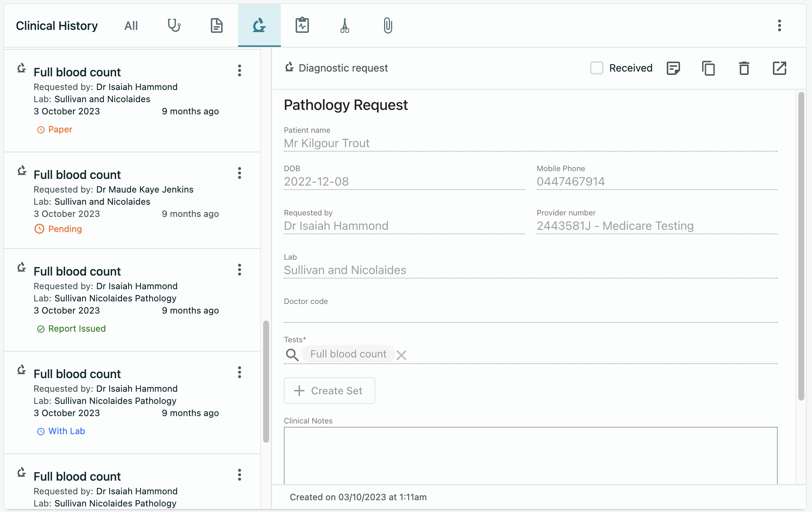The height and width of the screenshot is (512, 812).
Task: Open options menu on Report Issued entry
Action: (x=240, y=270)
